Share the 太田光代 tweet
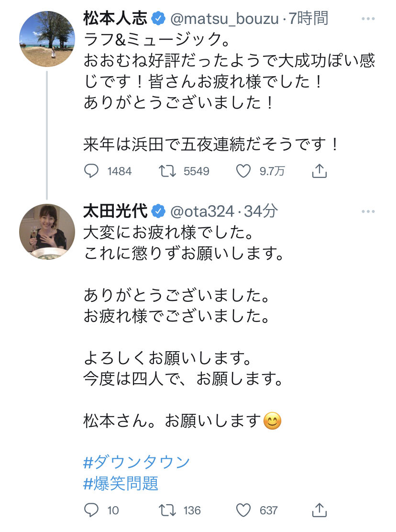Viewport: 396px width, 532px height. pos(319,510)
